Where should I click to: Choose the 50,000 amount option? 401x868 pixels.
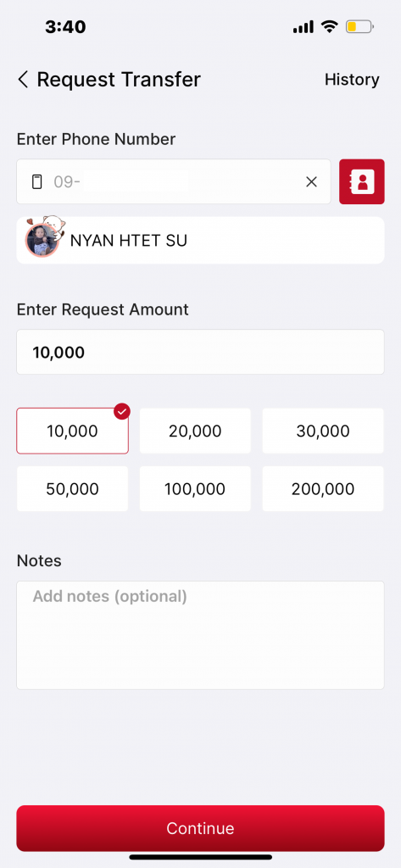(73, 489)
